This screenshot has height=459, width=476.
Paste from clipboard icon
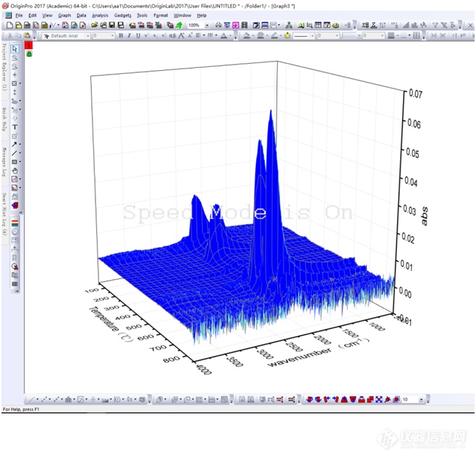pyautogui.click(x=27, y=36)
